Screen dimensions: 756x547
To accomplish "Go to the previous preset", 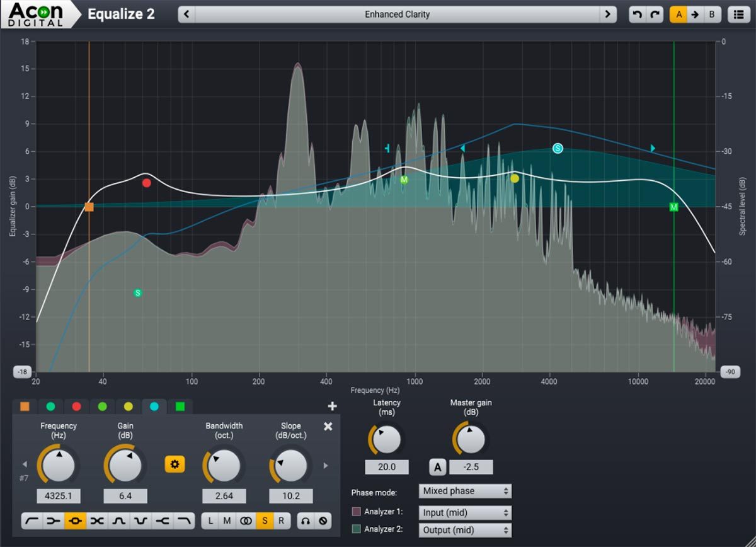I will [186, 14].
